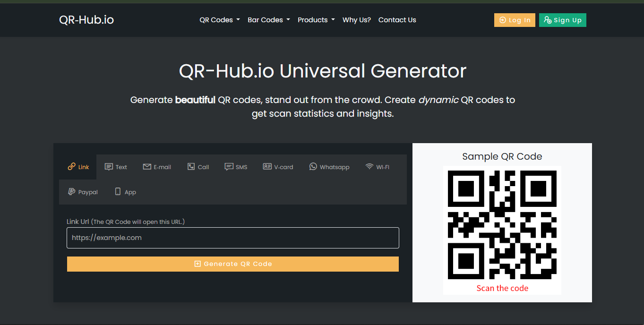Switch to the SMS tab label
The height and width of the screenshot is (325, 644).
click(x=241, y=167)
